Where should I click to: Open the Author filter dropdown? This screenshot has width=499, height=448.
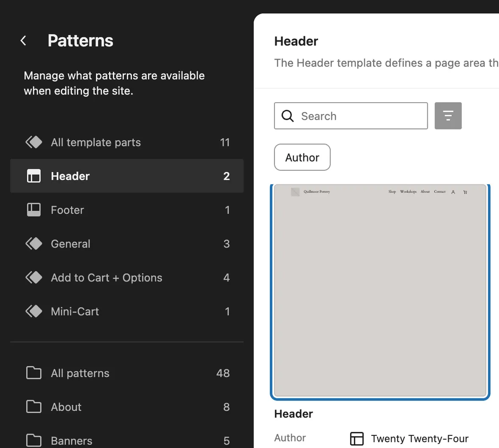302,157
